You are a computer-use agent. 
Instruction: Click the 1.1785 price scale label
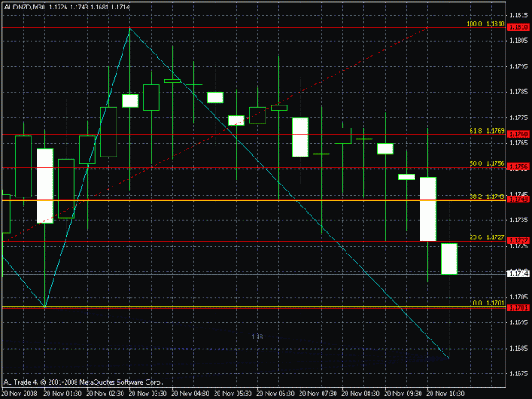click(518, 92)
